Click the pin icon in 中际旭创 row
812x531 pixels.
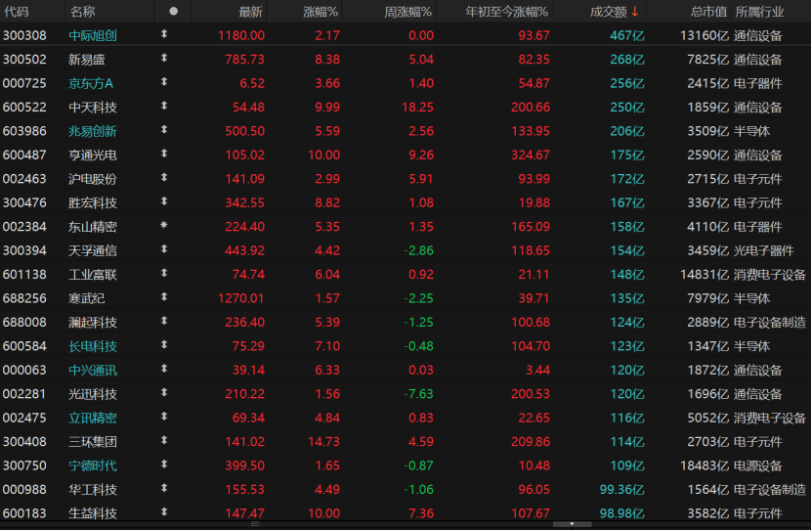point(164,34)
